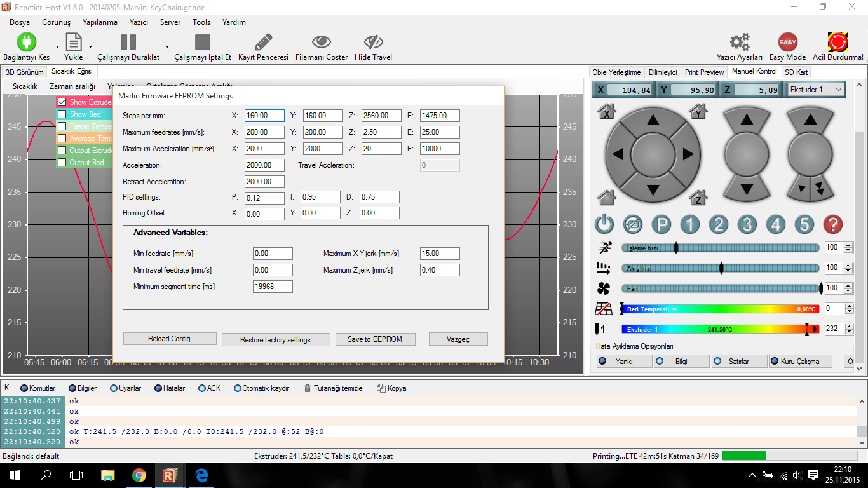This screenshot has height=488, width=868.
Task: Home the Y axis
Action: (x=698, y=112)
